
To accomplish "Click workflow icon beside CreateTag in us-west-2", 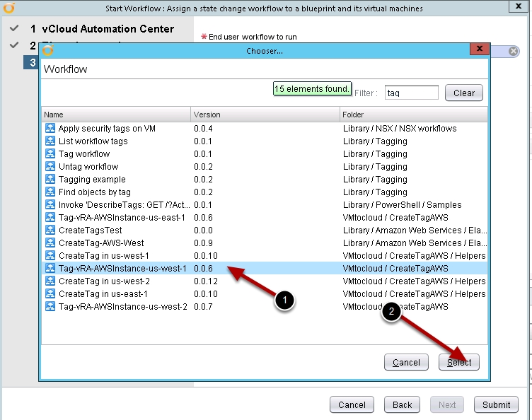I will (50, 281).
